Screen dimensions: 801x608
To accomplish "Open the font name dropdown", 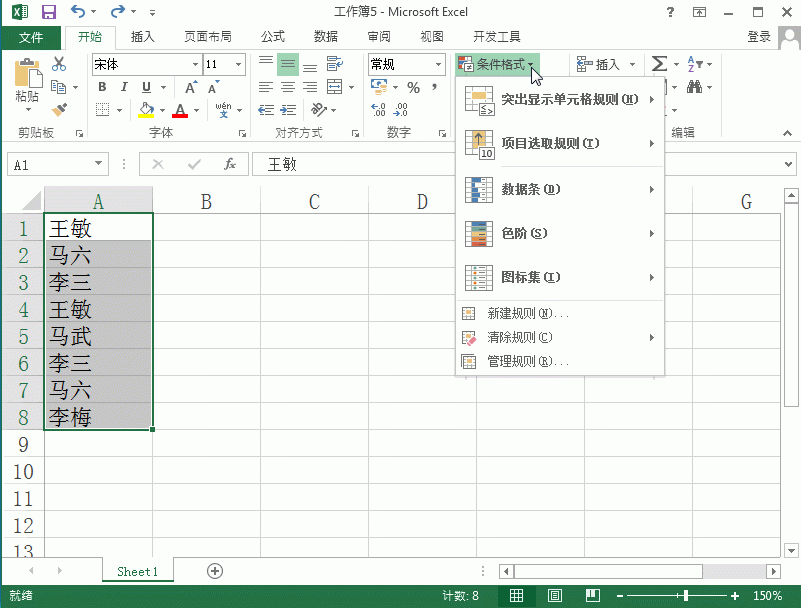I will click(194, 64).
